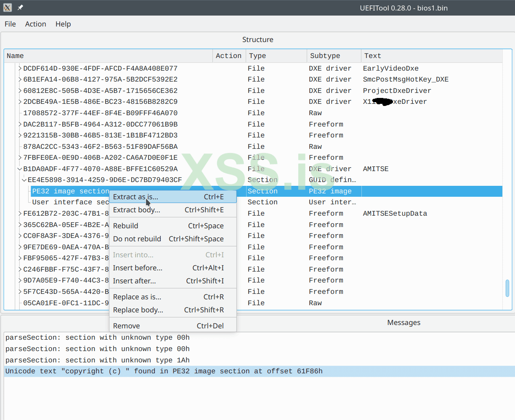Choose Insert after... menu entry
Viewport: 515px width, 420px height.
[173, 281]
